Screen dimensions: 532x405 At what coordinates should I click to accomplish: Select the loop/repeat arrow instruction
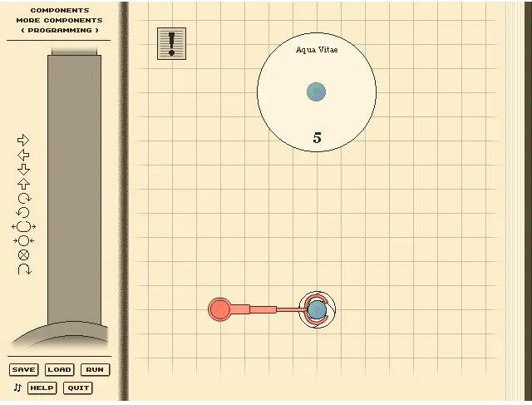[24, 269]
